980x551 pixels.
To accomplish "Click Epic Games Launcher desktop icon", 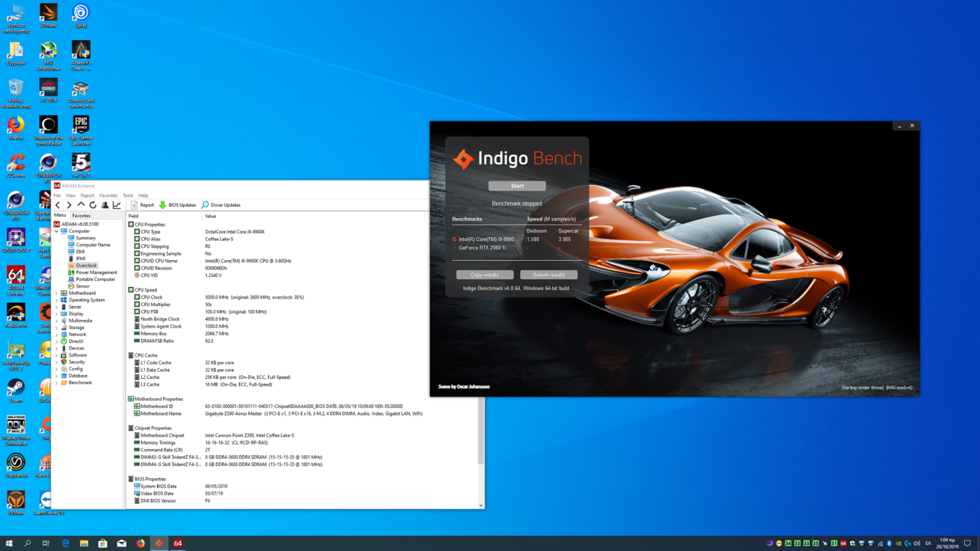I will coord(80,131).
